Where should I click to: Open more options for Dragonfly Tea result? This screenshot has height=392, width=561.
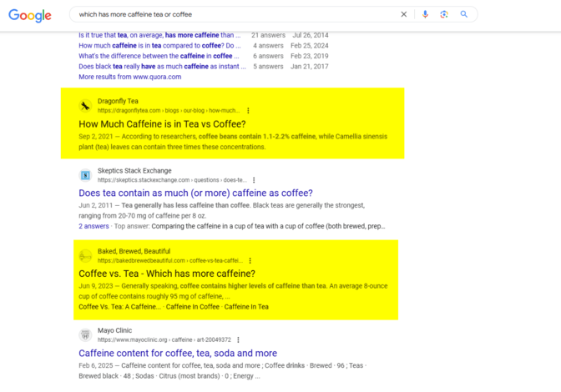click(248, 110)
